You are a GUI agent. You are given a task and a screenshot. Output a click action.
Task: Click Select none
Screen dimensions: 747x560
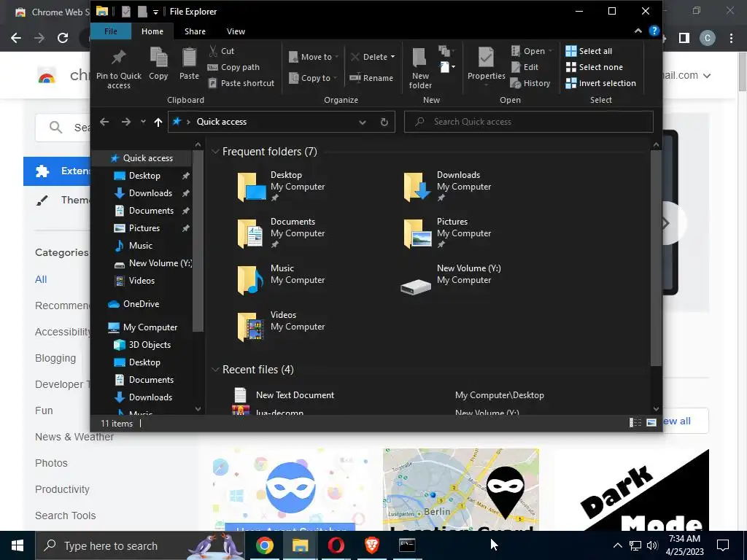click(x=594, y=67)
